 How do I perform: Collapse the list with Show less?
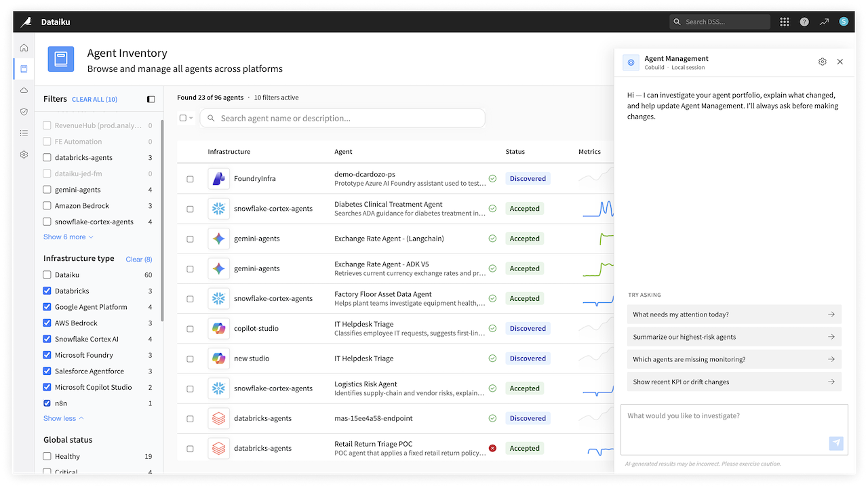click(x=63, y=418)
